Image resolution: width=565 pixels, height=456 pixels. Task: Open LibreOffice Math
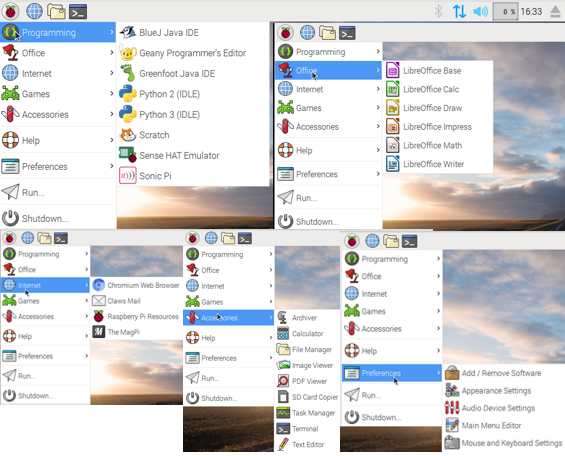(438, 146)
